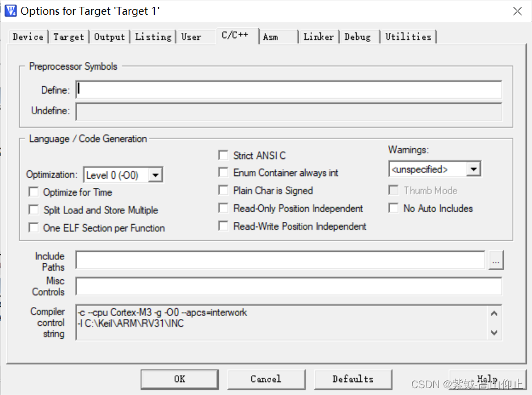Click the Compiler control string text area
The image size is (532, 395).
[289, 322]
